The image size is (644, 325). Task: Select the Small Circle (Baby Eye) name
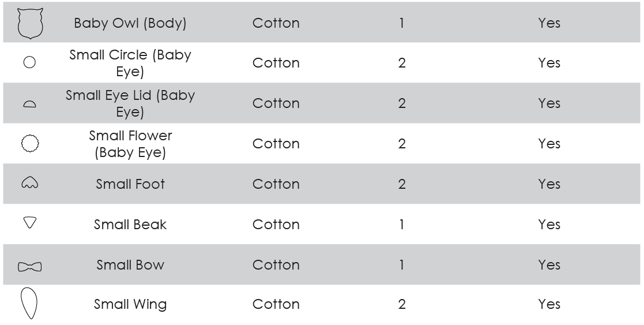(130, 63)
